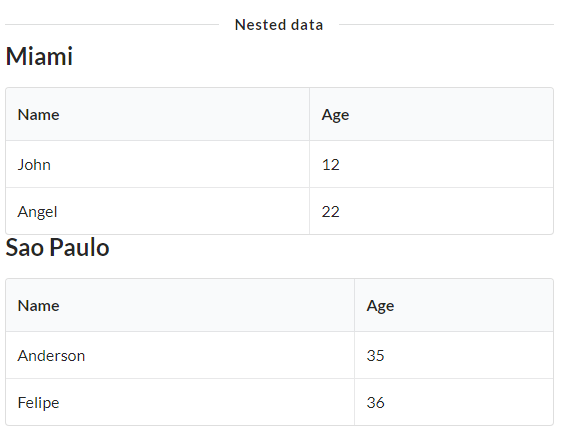
Task: Click Anderson's age value 35
Action: (375, 355)
